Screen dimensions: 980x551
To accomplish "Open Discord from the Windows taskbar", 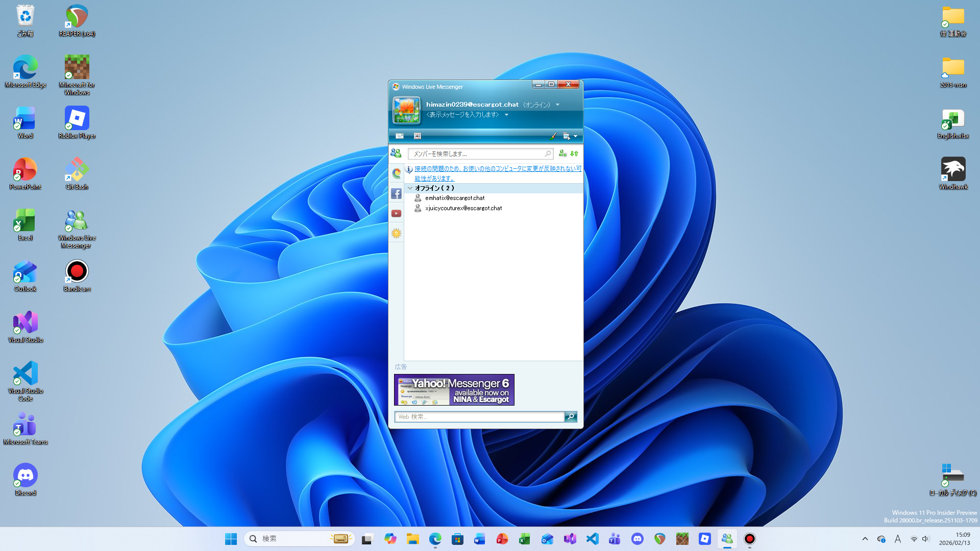I will (x=637, y=539).
